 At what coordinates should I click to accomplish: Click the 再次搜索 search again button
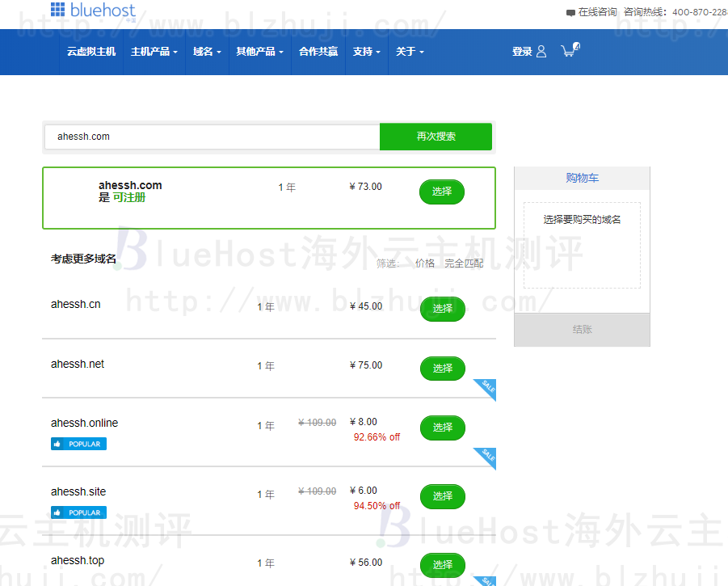point(436,137)
